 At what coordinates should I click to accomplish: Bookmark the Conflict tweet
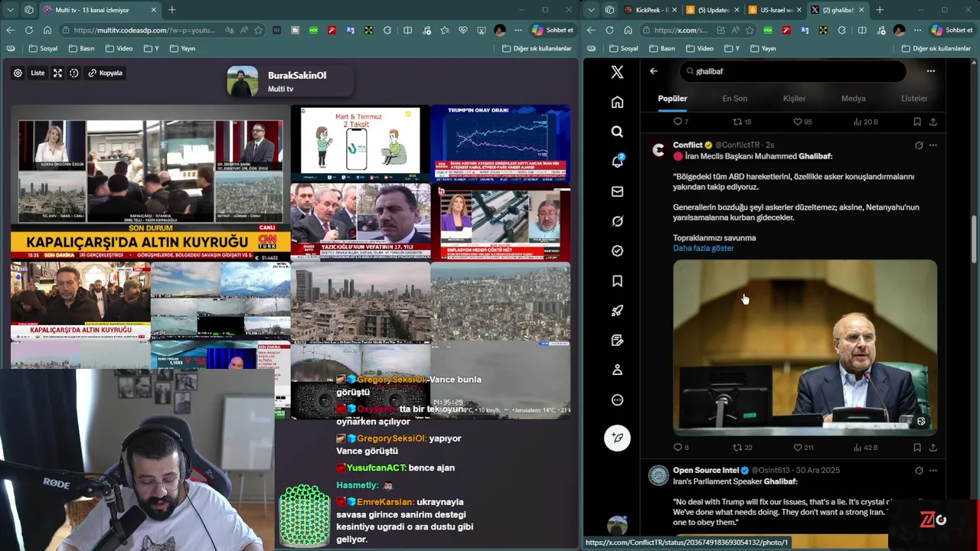pos(916,448)
